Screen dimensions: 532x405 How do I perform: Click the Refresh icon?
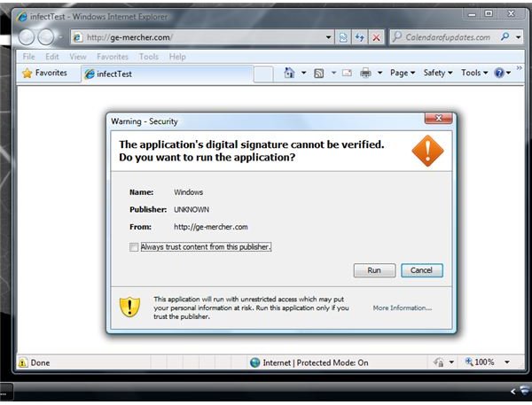pyautogui.click(x=360, y=37)
